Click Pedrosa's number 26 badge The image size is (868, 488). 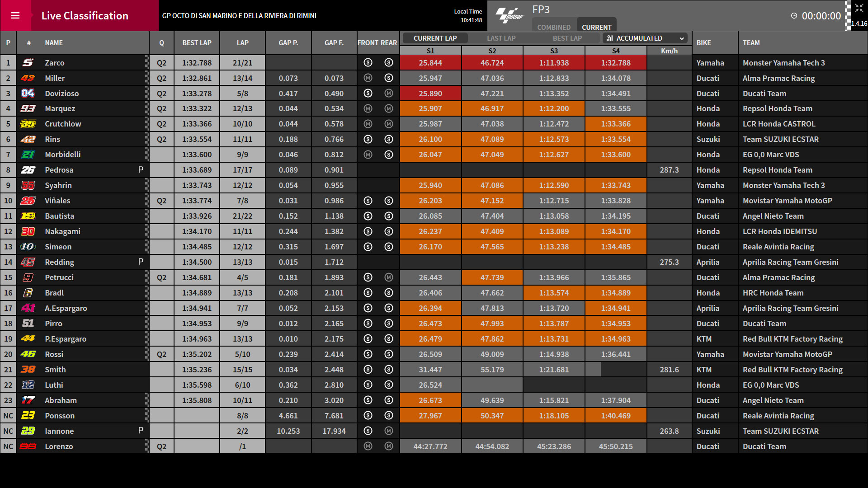point(28,170)
